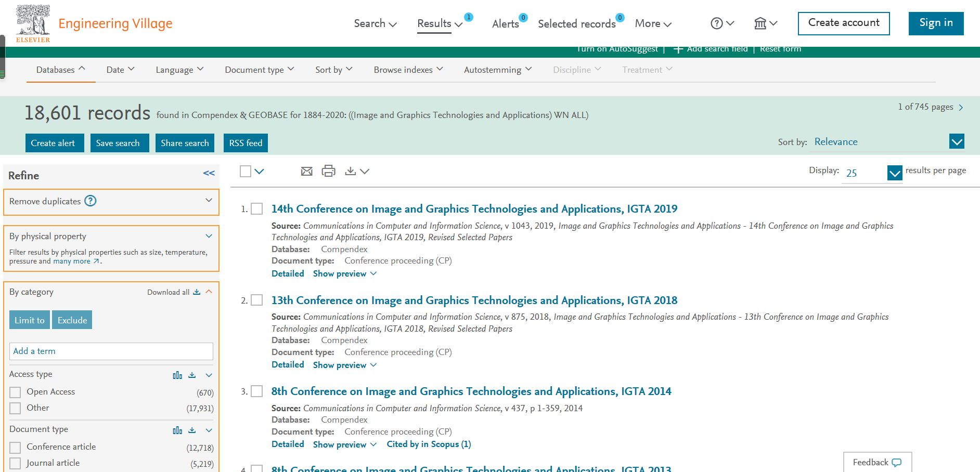Open Remove duplicates help icon
This screenshot has width=980, height=472.
coord(91,201)
